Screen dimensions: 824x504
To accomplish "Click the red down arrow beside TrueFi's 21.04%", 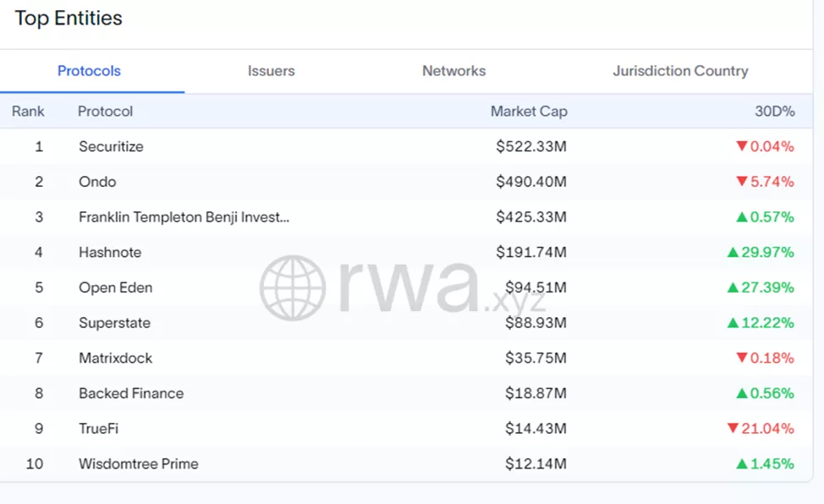I will click(733, 429).
